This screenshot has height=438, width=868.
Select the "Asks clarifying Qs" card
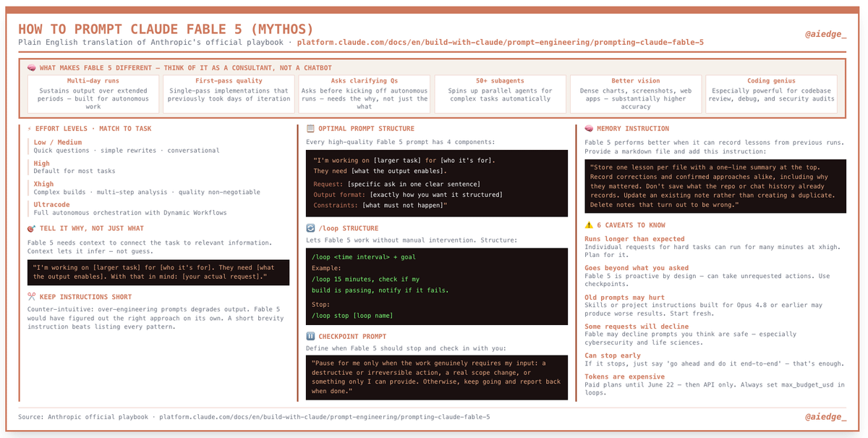tap(364, 93)
